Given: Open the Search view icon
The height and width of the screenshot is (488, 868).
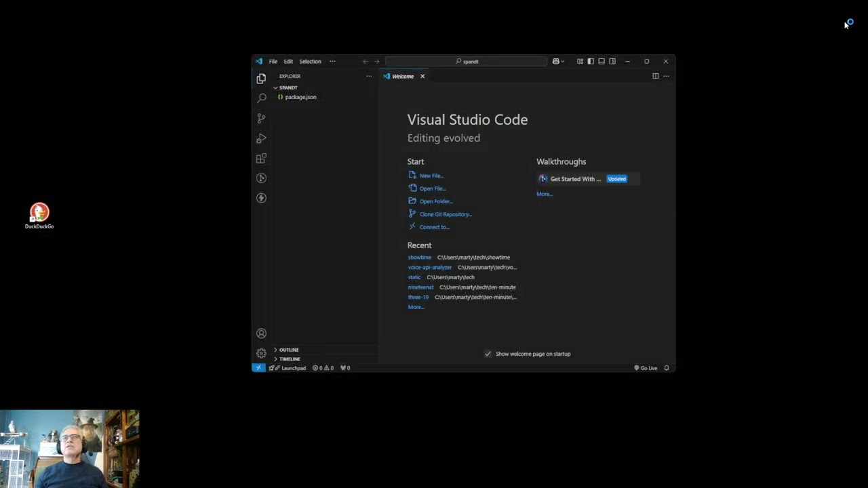Looking at the screenshot, I should [261, 98].
